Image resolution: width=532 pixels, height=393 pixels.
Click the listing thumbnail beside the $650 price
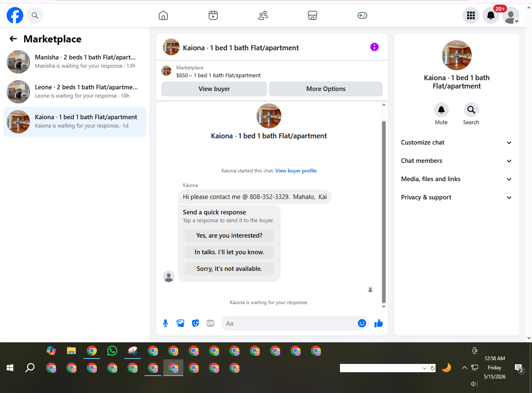tap(166, 71)
